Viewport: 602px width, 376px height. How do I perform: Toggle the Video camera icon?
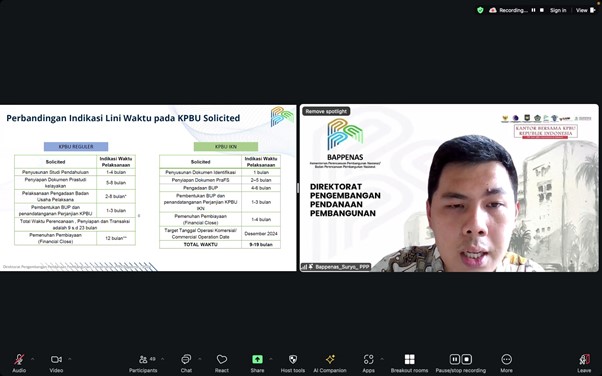pos(56,359)
